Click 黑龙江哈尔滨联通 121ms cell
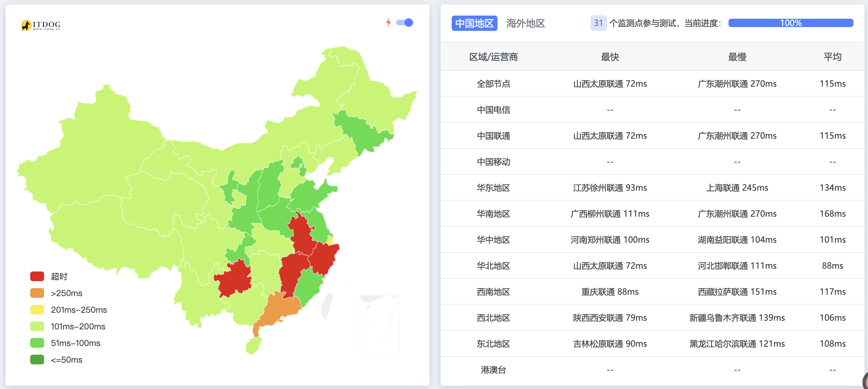 pyautogui.click(x=737, y=344)
